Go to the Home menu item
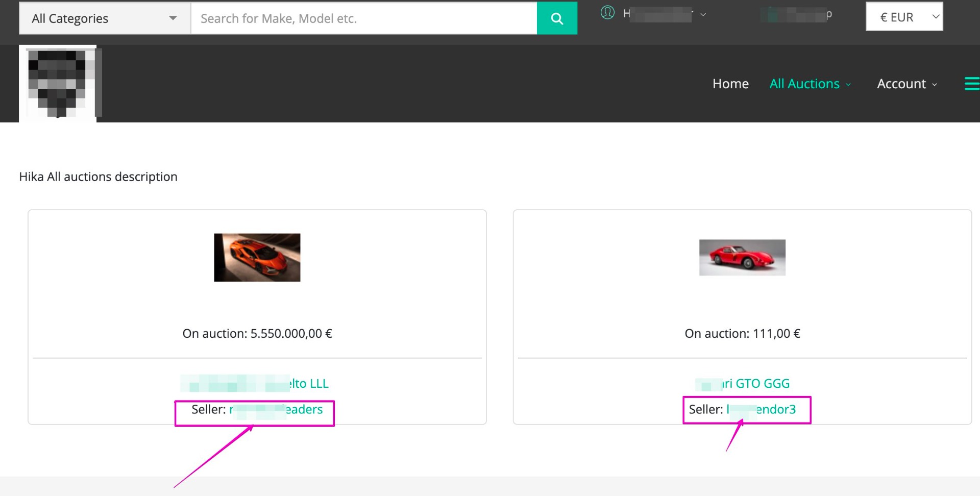This screenshot has width=980, height=496. (x=730, y=84)
